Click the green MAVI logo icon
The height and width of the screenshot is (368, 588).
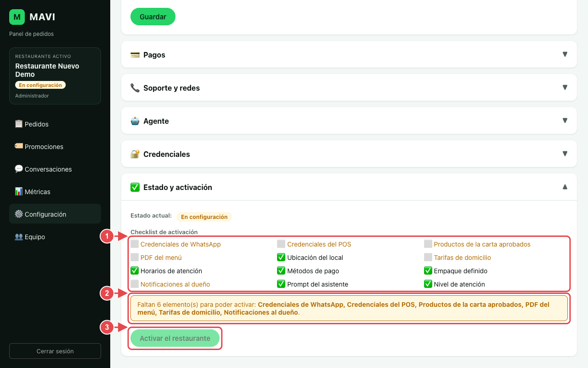(17, 17)
